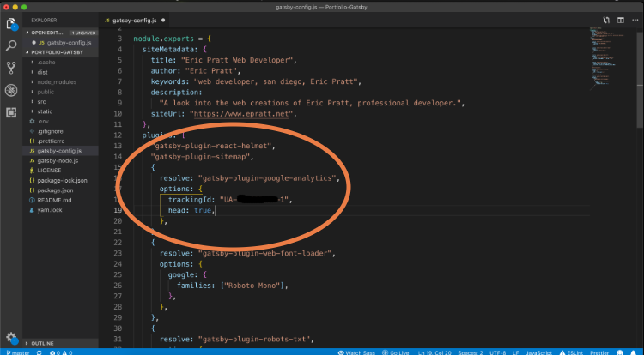Click "gatsby-plugin-web-font-loader" string

[x=265, y=253]
